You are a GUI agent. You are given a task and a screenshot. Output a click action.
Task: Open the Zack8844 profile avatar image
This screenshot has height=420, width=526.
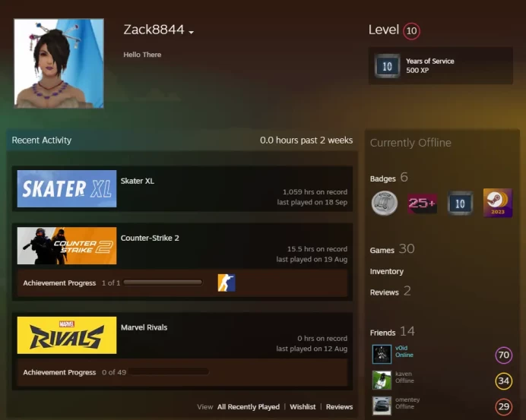59,63
